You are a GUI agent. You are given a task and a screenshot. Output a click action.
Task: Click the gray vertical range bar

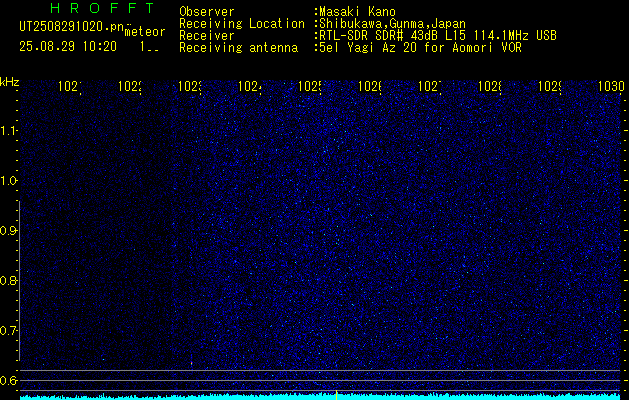tap(19, 281)
